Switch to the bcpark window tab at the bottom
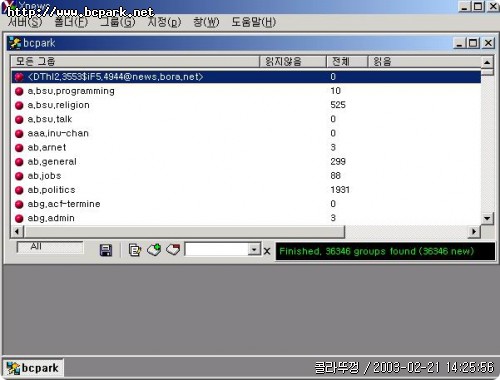This screenshot has width=500, height=380. pyautogui.click(x=33, y=368)
